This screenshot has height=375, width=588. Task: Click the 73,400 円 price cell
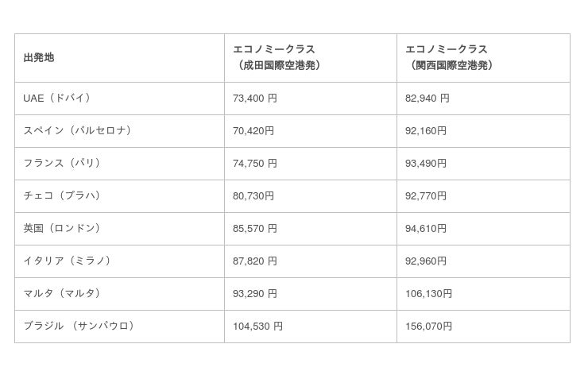click(x=254, y=99)
